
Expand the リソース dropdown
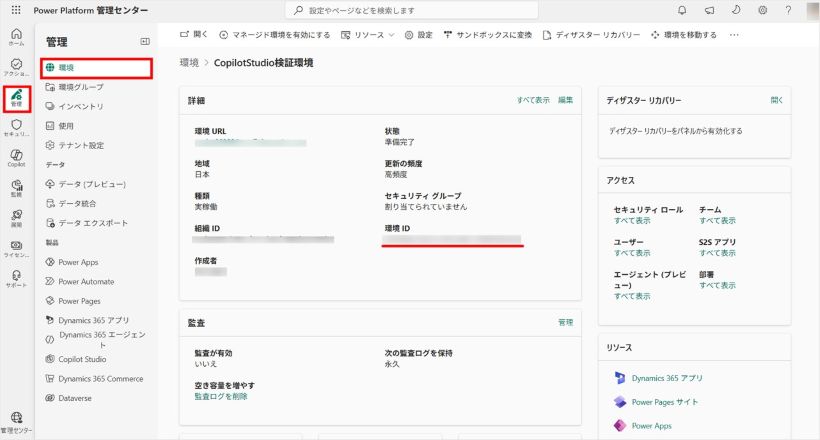368,35
